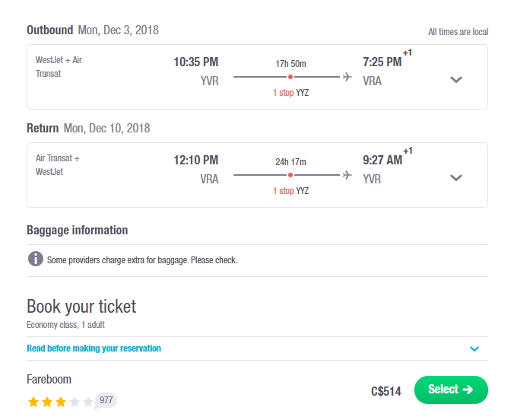Click the 'Some providers charge extra for baggage' notice
The image size is (514, 420).
click(x=142, y=260)
